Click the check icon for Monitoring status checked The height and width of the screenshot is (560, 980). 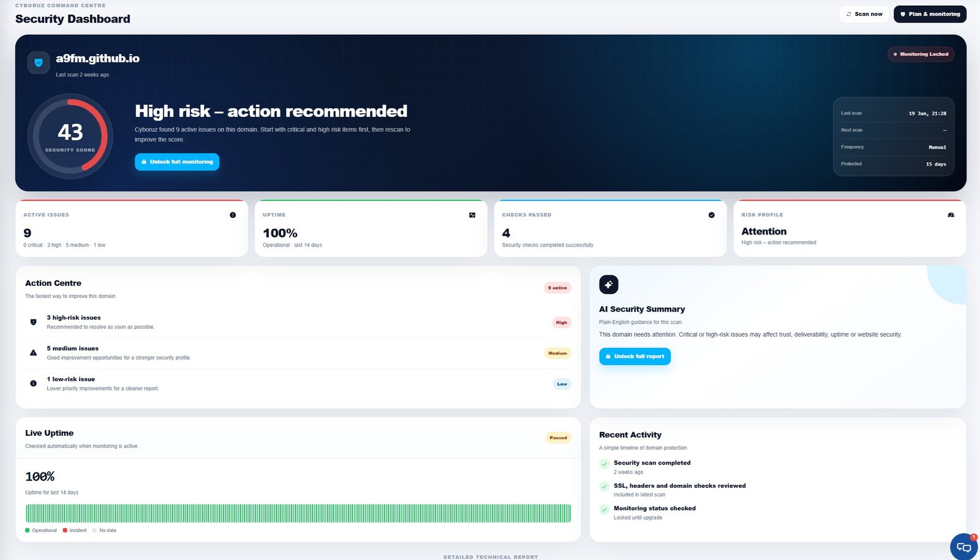605,509
